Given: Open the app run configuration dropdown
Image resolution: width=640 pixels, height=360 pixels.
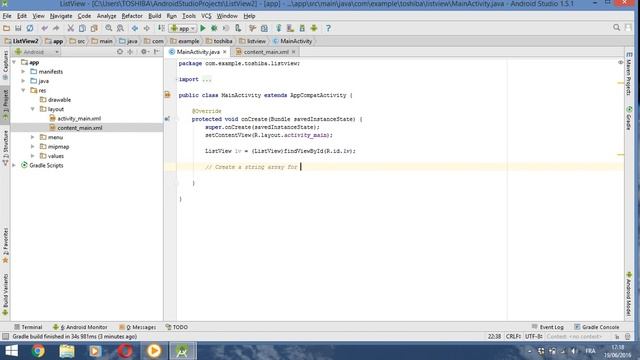Looking at the screenshot, I should [183, 29].
